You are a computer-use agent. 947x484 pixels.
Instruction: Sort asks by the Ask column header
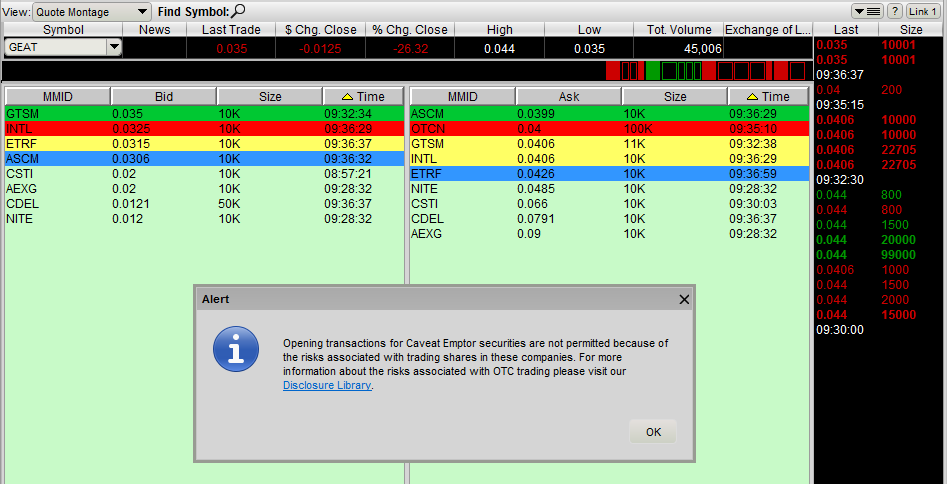pyautogui.click(x=569, y=97)
